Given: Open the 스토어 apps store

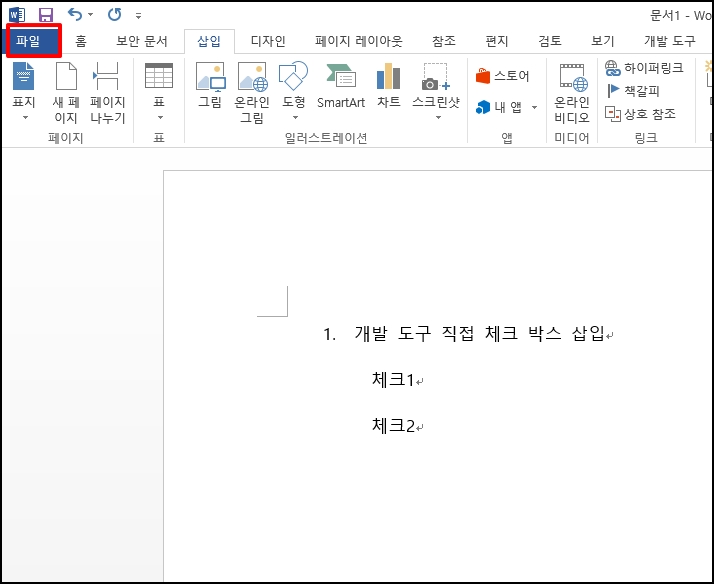Looking at the screenshot, I should [502, 76].
